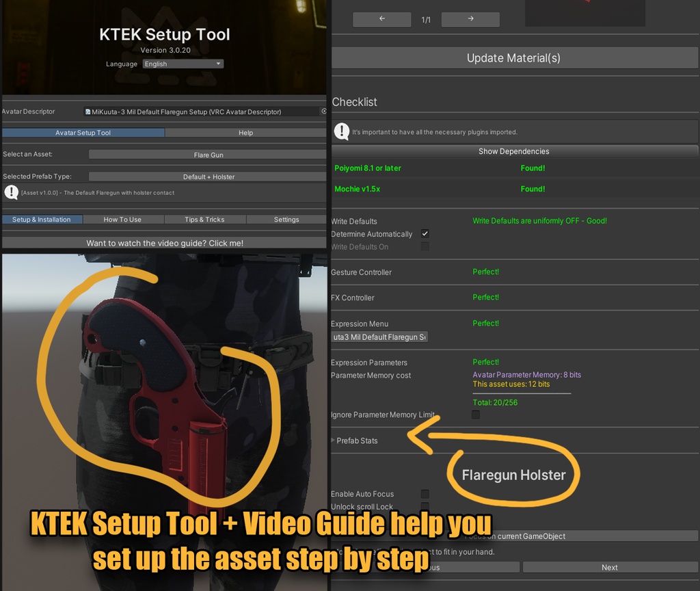This screenshot has width=700, height=591.
Task: Go to next material with right arrow
Action: [x=470, y=19]
